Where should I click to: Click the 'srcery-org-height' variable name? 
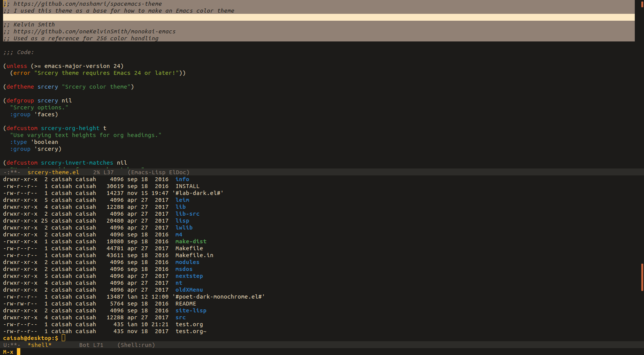[70, 128]
